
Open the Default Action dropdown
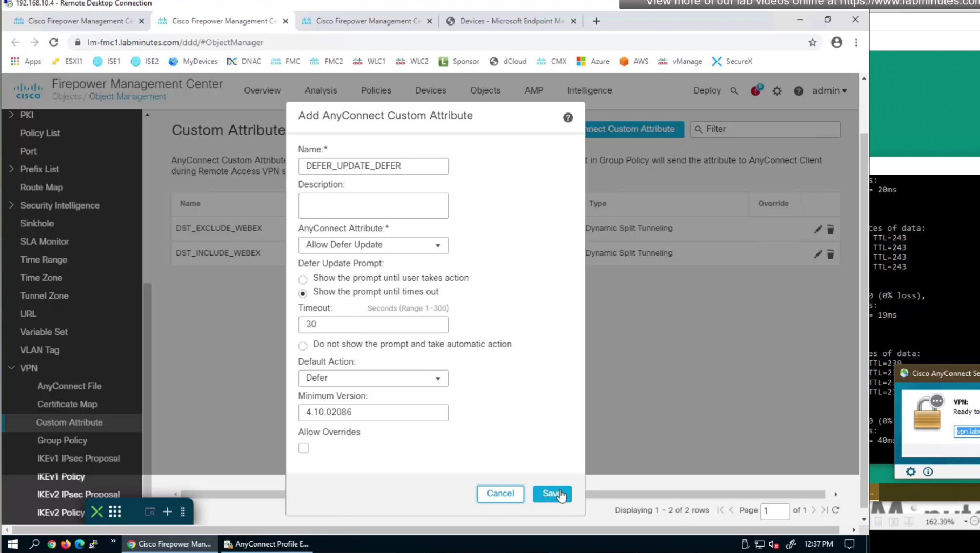pyautogui.click(x=373, y=378)
